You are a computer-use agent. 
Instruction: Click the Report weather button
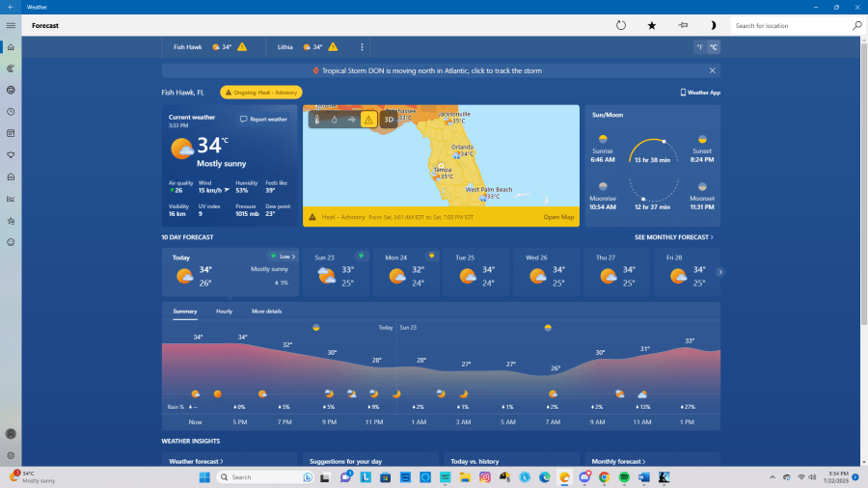pos(263,120)
